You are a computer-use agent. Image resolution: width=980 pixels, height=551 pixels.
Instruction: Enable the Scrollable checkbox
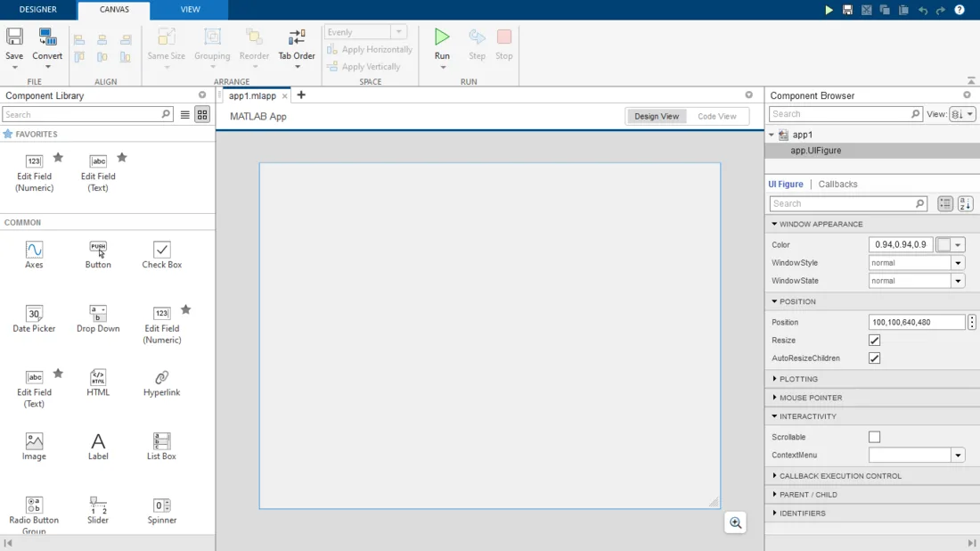tap(874, 437)
